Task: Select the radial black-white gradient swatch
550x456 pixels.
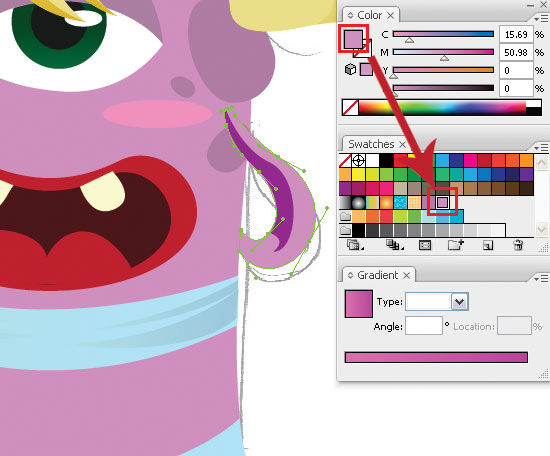Action: [358, 202]
